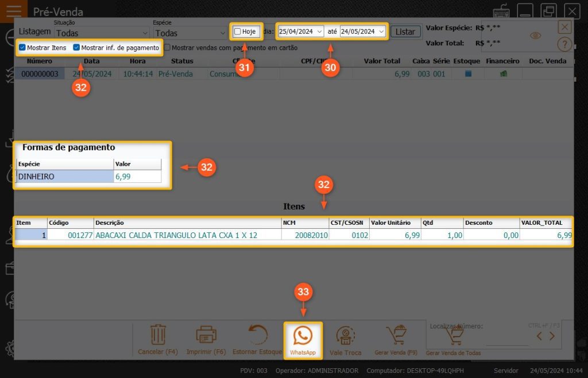The height and width of the screenshot is (378, 588).
Task: Check Mostrar vendas com pagamento em cartão
Action: [x=167, y=48]
